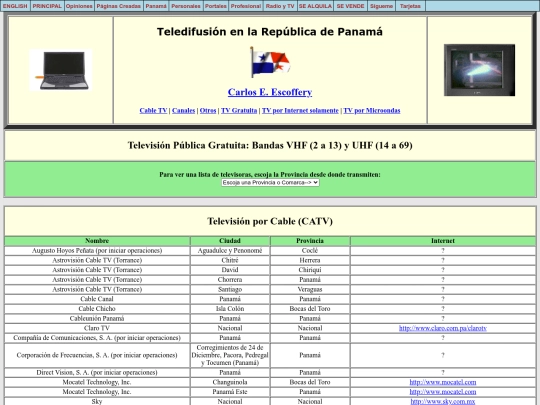Click the Chiriquí province cell
Screen dimensions: 540x405
(310, 270)
